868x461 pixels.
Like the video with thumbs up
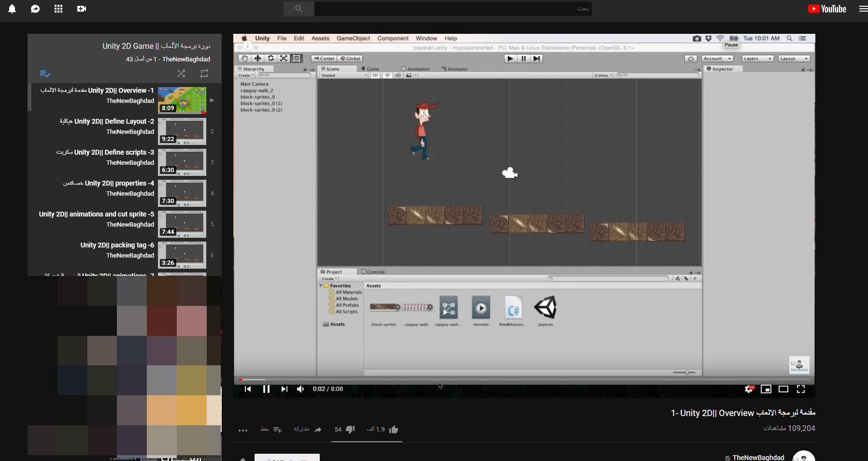pos(394,429)
